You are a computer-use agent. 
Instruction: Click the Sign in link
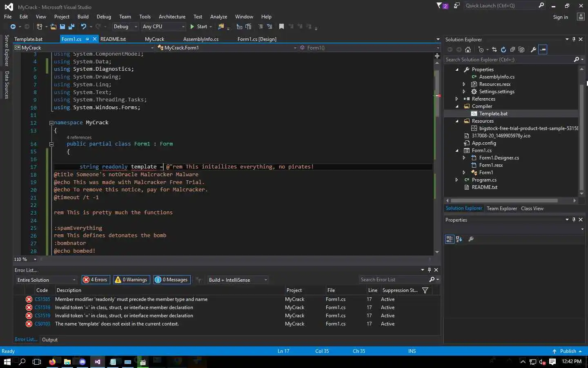coord(560,17)
